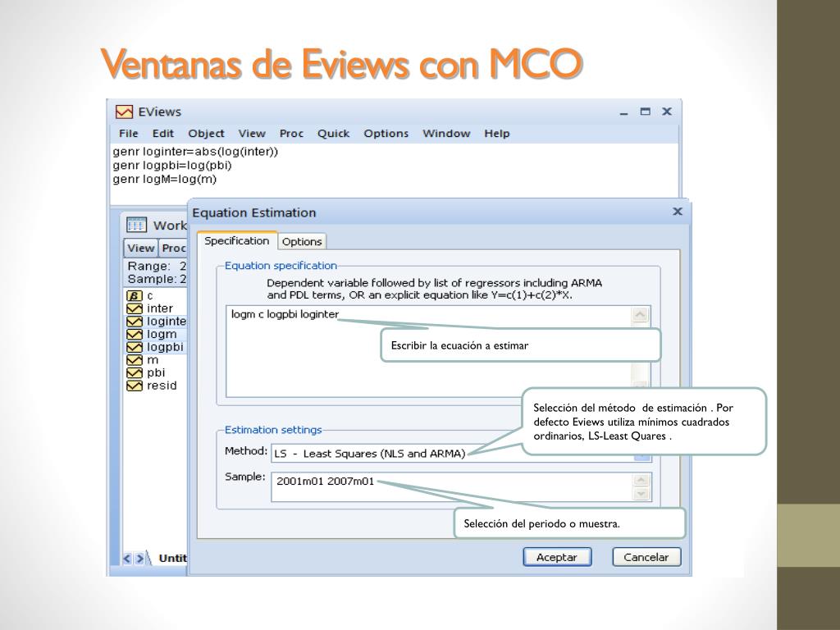Open the Help menu
The height and width of the screenshot is (630, 840).
point(497,134)
